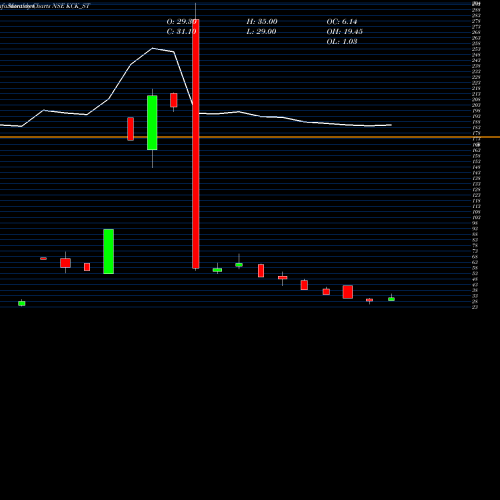Click the high price value H: 35.00

tap(262, 22)
